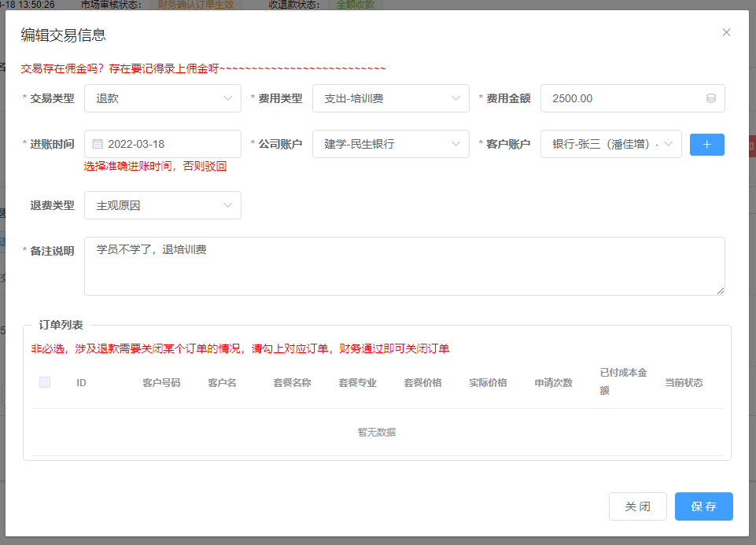Click the 进账时间 date field 2022-03-18
Image resolution: width=756 pixels, height=545 pixels.
169,144
